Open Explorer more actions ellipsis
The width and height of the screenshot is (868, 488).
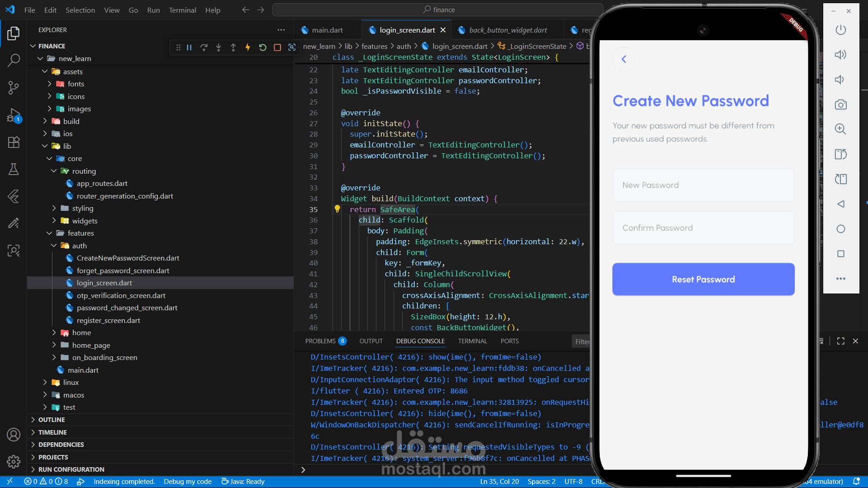(x=281, y=30)
